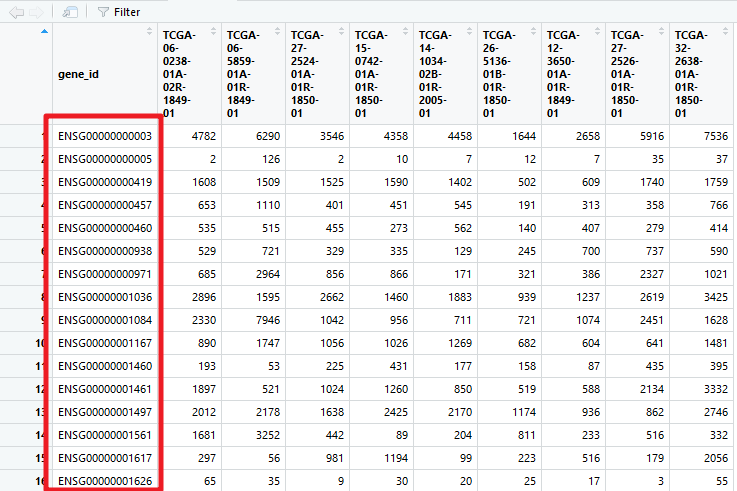
Task: Select value 7946 in ENSG00000001084 row
Action: point(268,320)
